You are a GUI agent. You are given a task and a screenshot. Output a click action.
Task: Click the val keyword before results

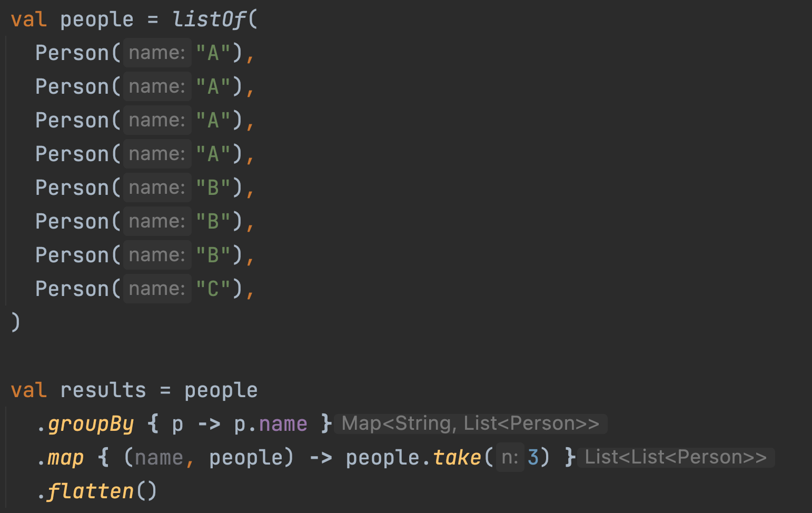coord(29,390)
